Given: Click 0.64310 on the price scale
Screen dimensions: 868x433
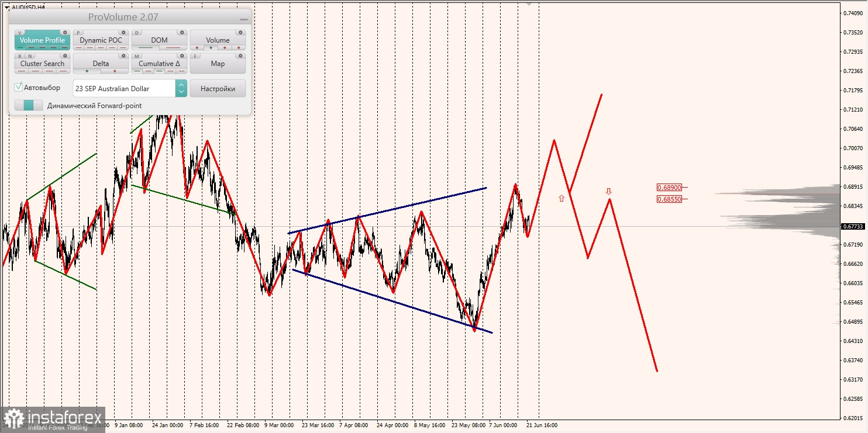Looking at the screenshot, I should [854, 341].
